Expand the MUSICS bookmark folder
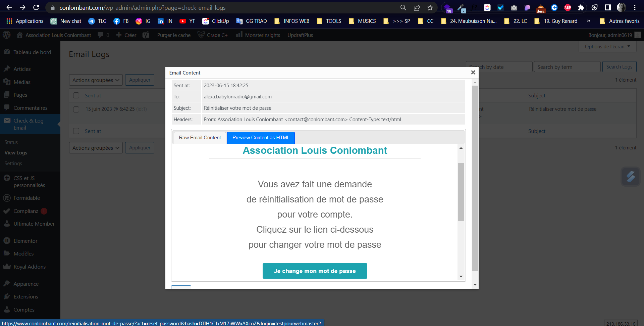This screenshot has height=326, width=644. tap(362, 21)
